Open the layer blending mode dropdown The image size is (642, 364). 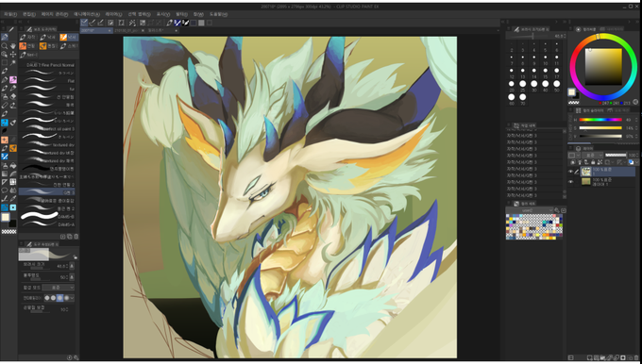[x=593, y=155]
